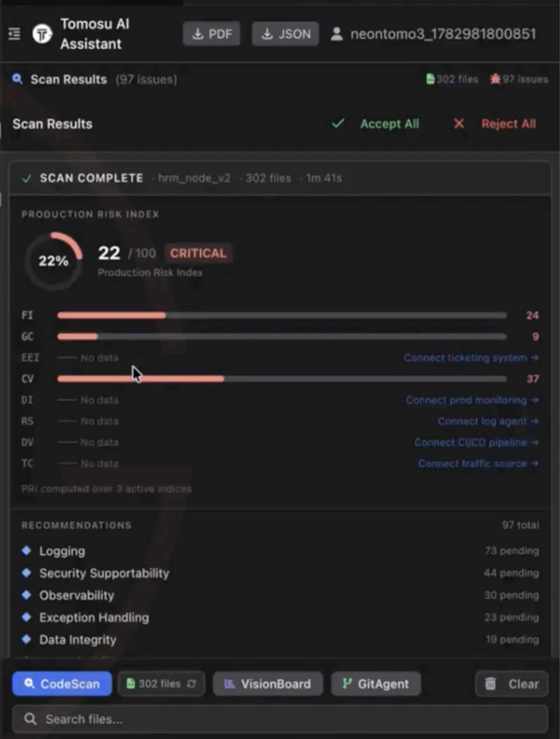The width and height of the screenshot is (560, 739).
Task: Export the results as JSON
Action: click(x=285, y=34)
